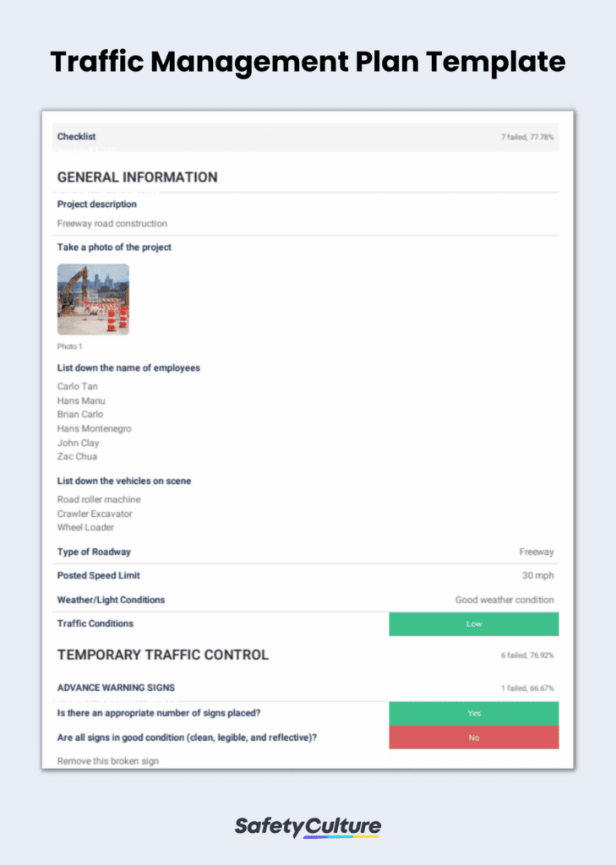
Task: Click the Yes answer for signs placed
Action: (473, 713)
